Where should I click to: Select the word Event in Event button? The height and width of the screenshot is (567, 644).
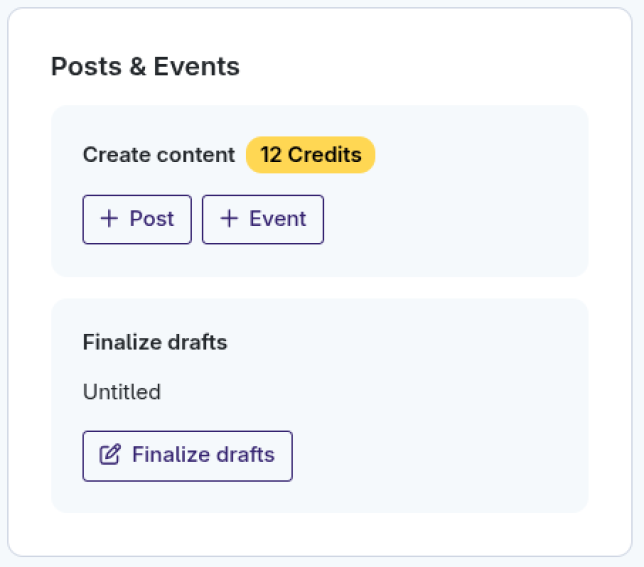(x=277, y=219)
